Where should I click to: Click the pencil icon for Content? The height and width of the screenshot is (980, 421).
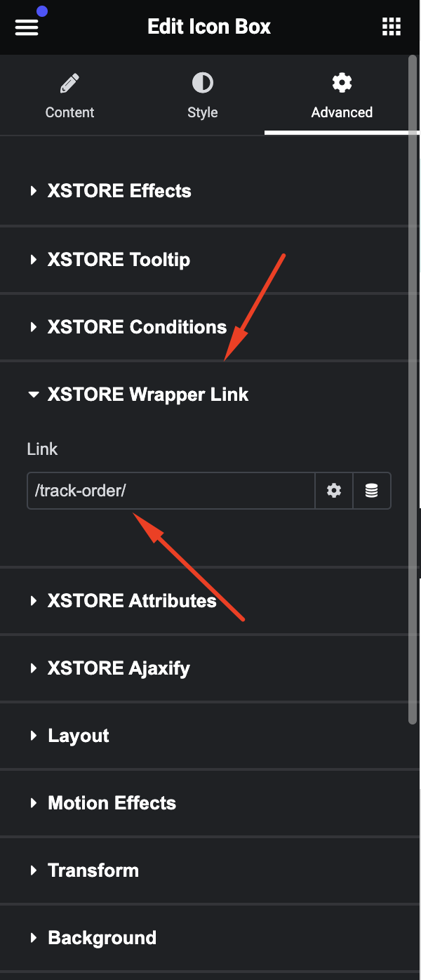click(69, 84)
